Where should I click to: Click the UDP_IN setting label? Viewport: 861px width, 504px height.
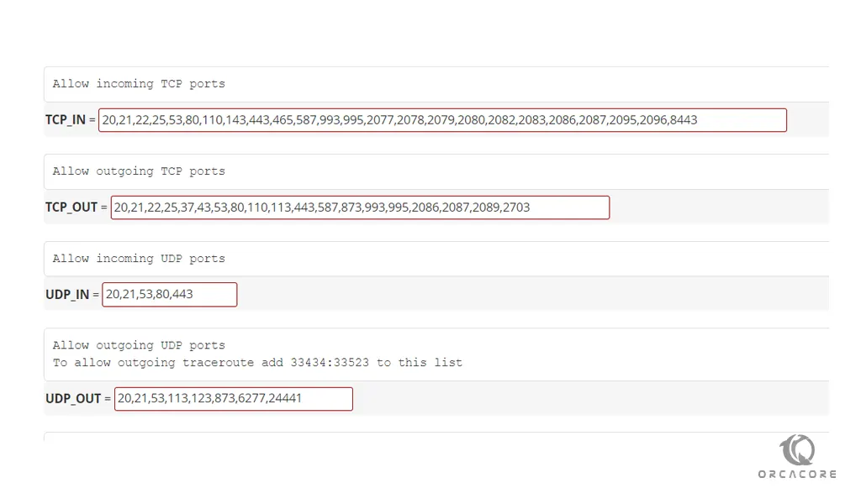[67, 295]
